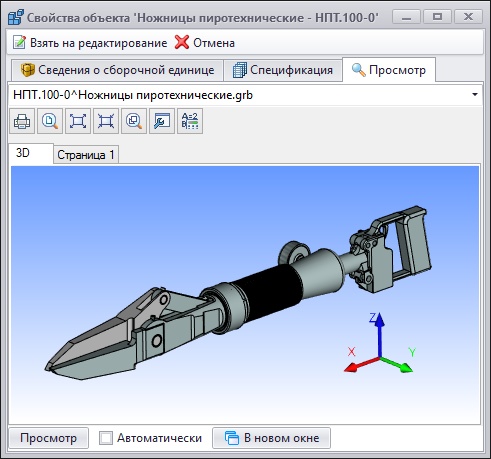
Task: Click the В новом окне button
Action: point(272,438)
